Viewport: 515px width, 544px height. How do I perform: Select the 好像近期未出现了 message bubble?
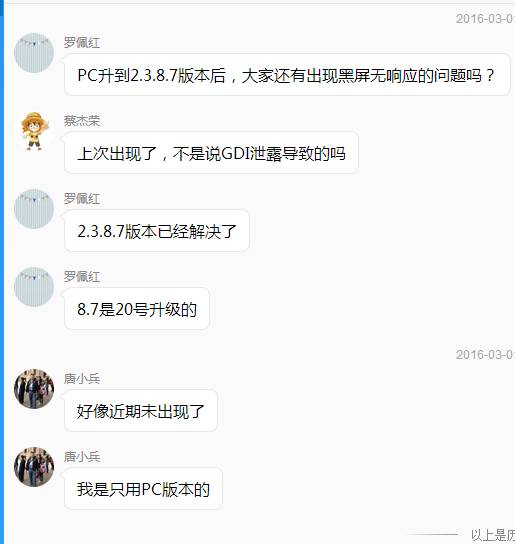[141, 411]
